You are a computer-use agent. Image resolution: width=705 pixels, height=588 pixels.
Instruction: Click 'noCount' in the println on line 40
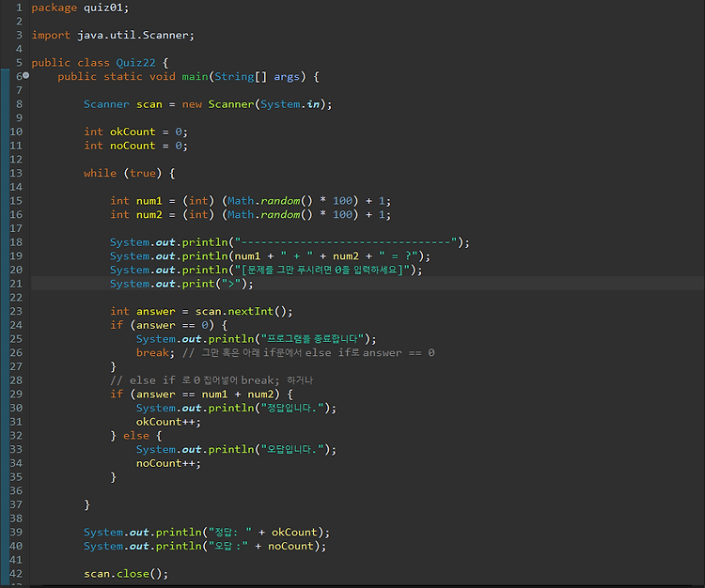pyautogui.click(x=290, y=547)
